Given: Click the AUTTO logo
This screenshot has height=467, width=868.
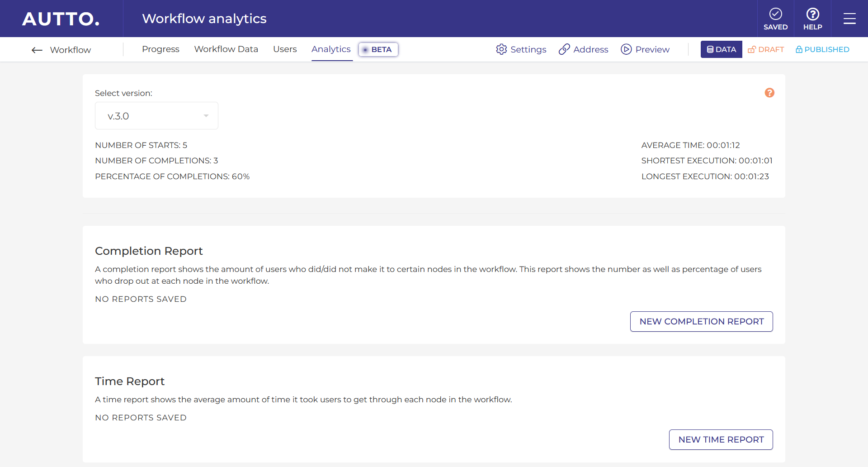Looking at the screenshot, I should pos(61,19).
